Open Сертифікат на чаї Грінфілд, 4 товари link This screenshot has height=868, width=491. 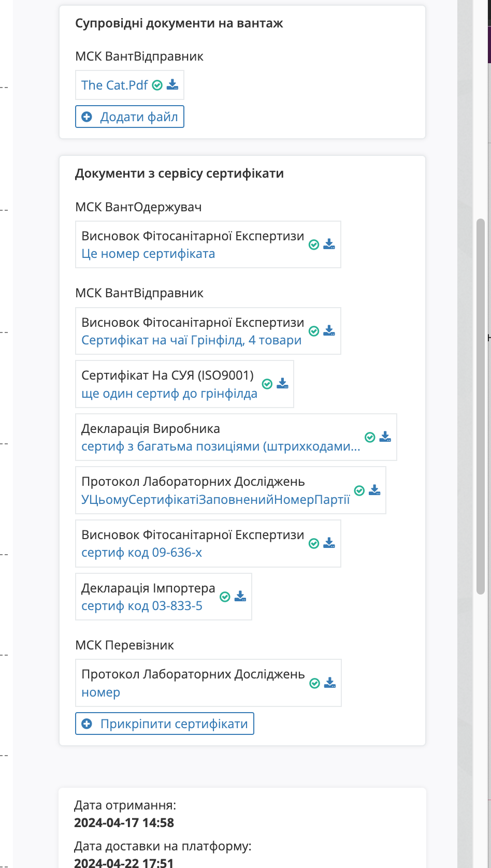point(192,340)
